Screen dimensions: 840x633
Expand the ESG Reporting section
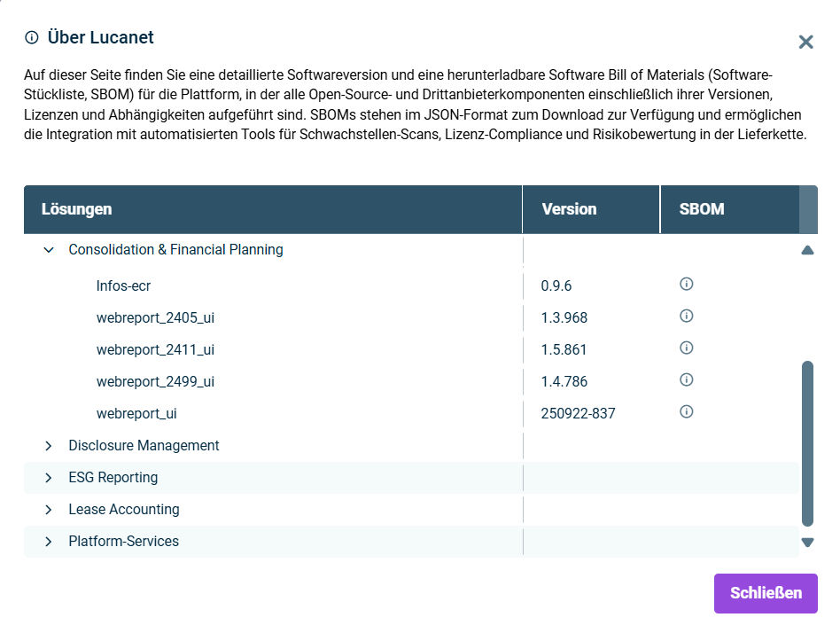49,478
